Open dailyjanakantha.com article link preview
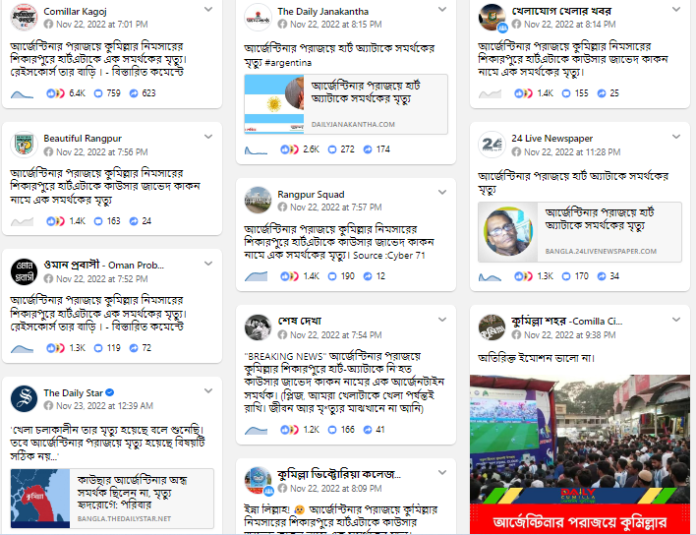The width and height of the screenshot is (696, 535). pyautogui.click(x=346, y=104)
